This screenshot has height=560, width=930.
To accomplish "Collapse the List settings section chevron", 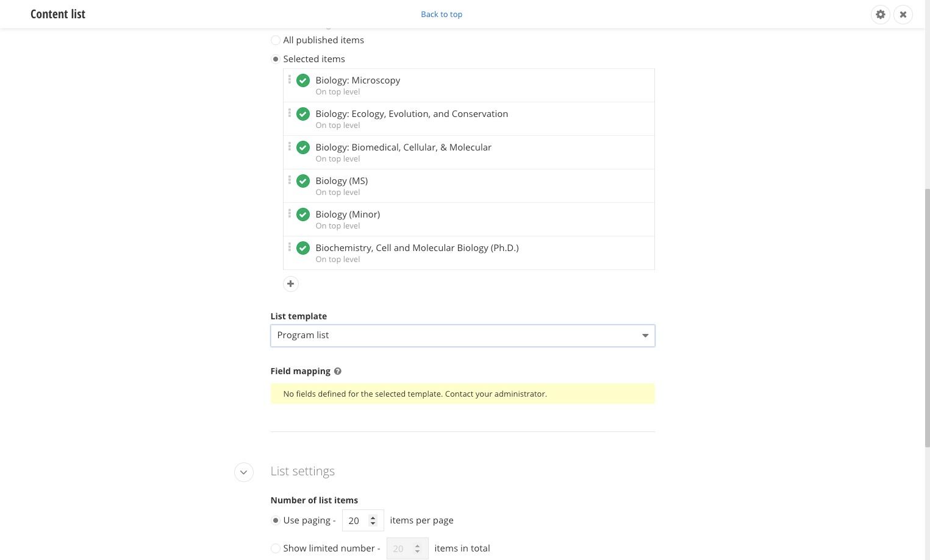I will pyautogui.click(x=244, y=472).
